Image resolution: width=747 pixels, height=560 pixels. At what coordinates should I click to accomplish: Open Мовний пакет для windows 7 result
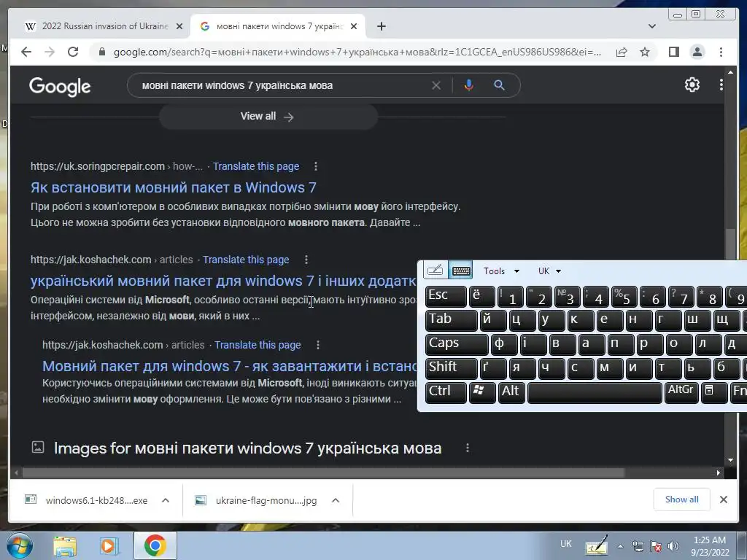point(230,366)
